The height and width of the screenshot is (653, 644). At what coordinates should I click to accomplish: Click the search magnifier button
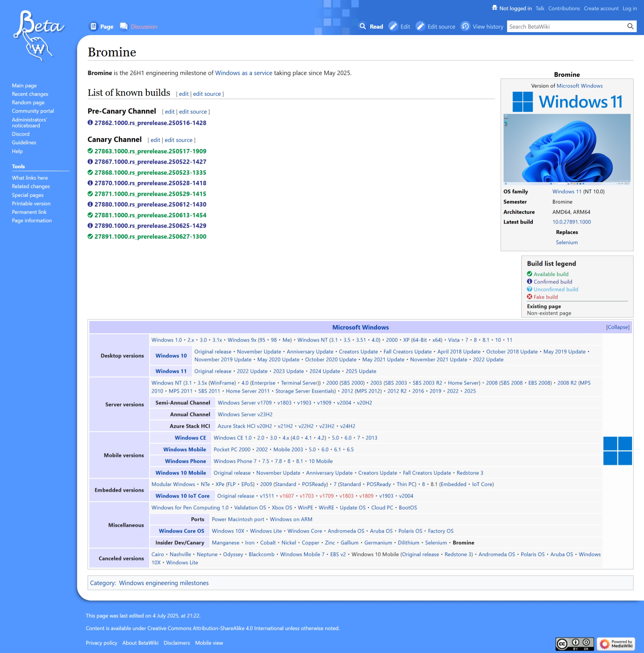click(630, 26)
